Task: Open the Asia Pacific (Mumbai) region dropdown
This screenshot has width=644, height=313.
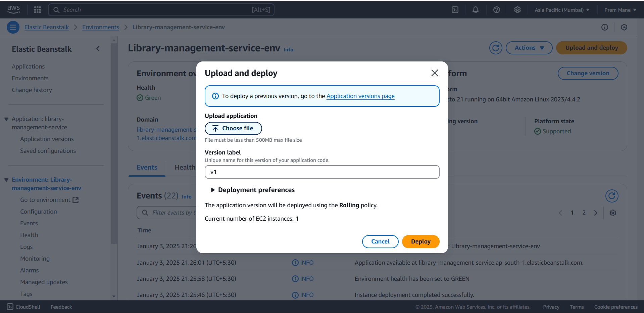Action: [x=562, y=10]
